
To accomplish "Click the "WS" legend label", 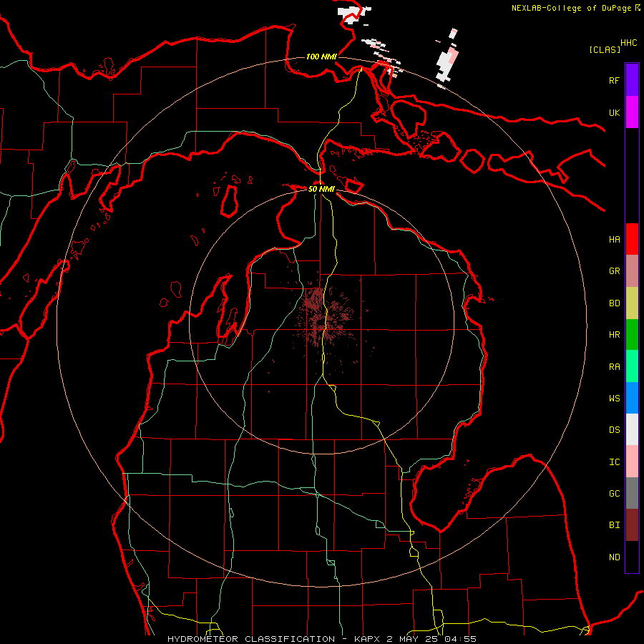I will tap(615, 399).
